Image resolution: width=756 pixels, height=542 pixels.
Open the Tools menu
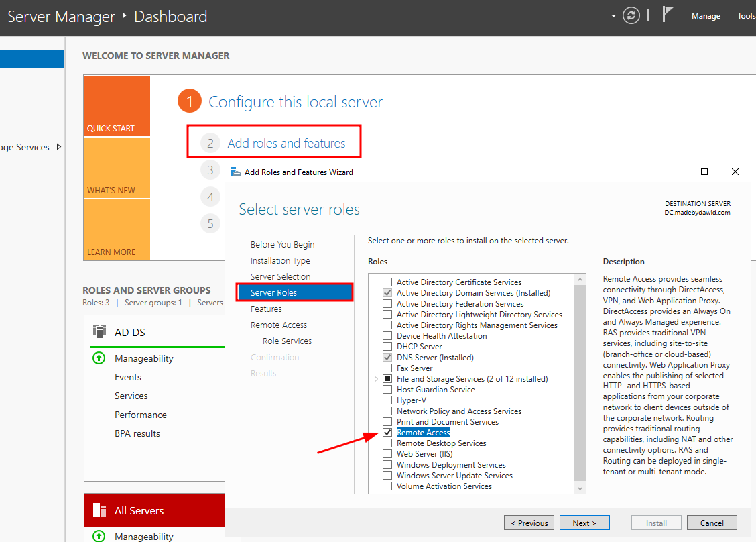[x=746, y=16]
